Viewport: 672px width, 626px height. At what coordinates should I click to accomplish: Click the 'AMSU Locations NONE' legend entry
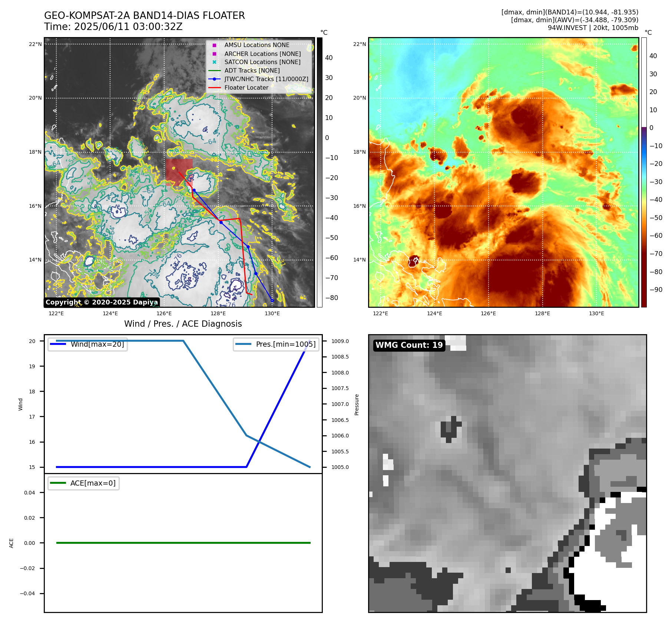click(x=257, y=45)
